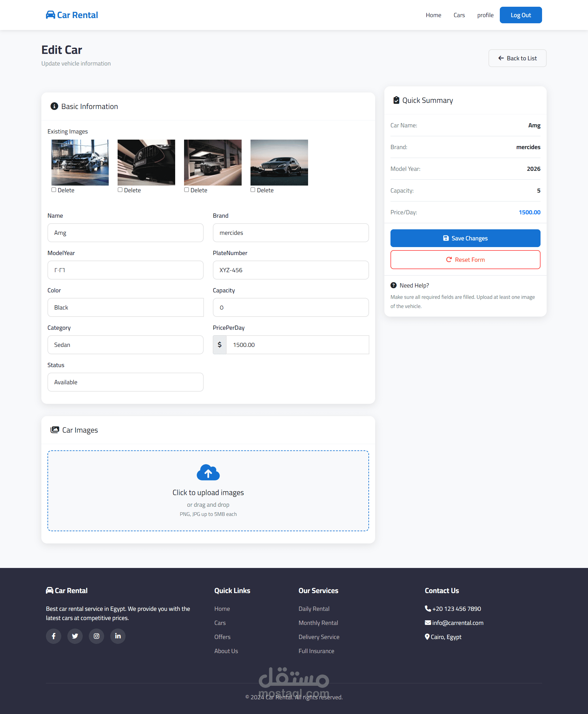
Task: Click the Basic Information info icon
Action: click(x=54, y=106)
